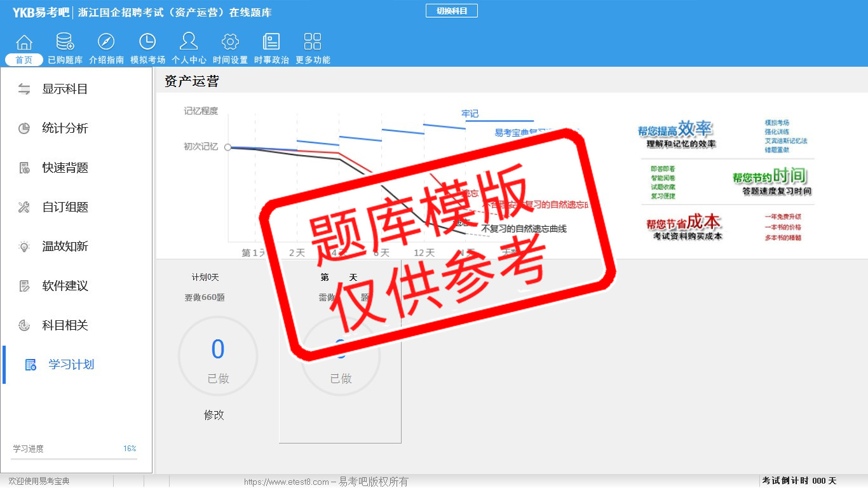868x488 pixels.
Task: Open 个人中心 user icon
Action: [189, 43]
